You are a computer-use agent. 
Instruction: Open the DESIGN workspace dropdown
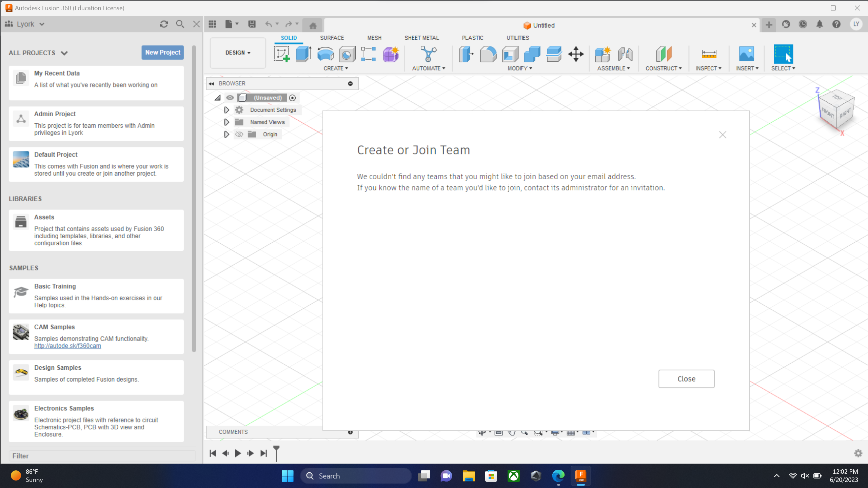[238, 53]
